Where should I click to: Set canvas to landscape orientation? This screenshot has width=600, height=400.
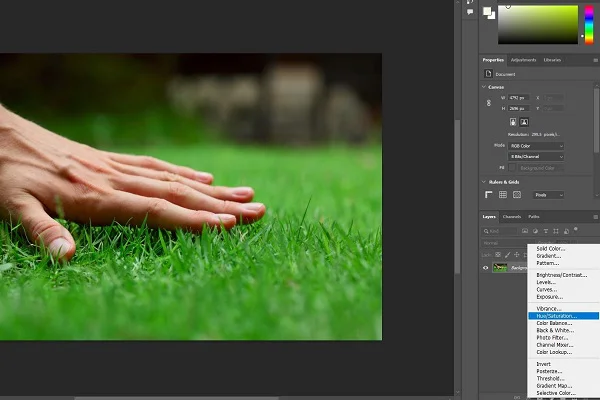[524, 122]
